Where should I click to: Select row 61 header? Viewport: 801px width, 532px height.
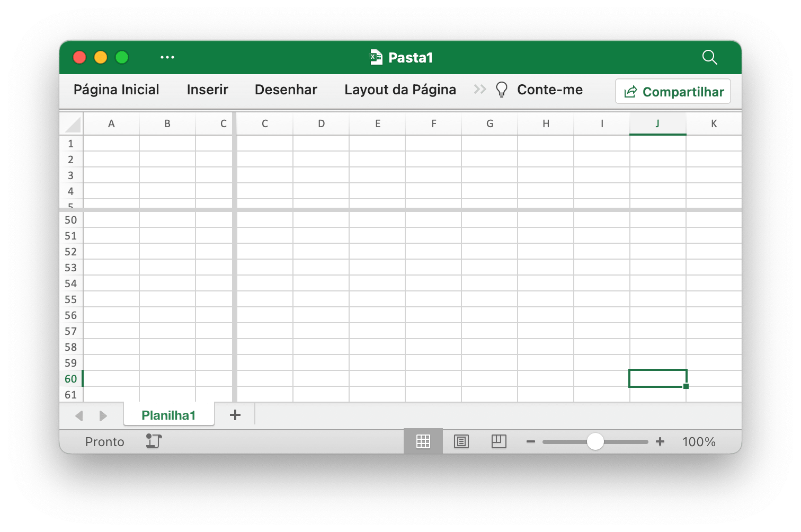[71, 395]
